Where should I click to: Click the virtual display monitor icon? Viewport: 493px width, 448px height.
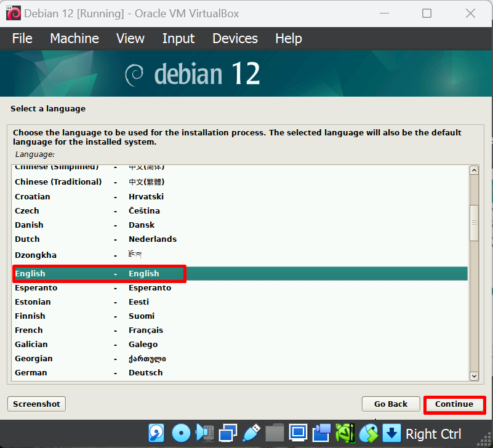(x=298, y=433)
